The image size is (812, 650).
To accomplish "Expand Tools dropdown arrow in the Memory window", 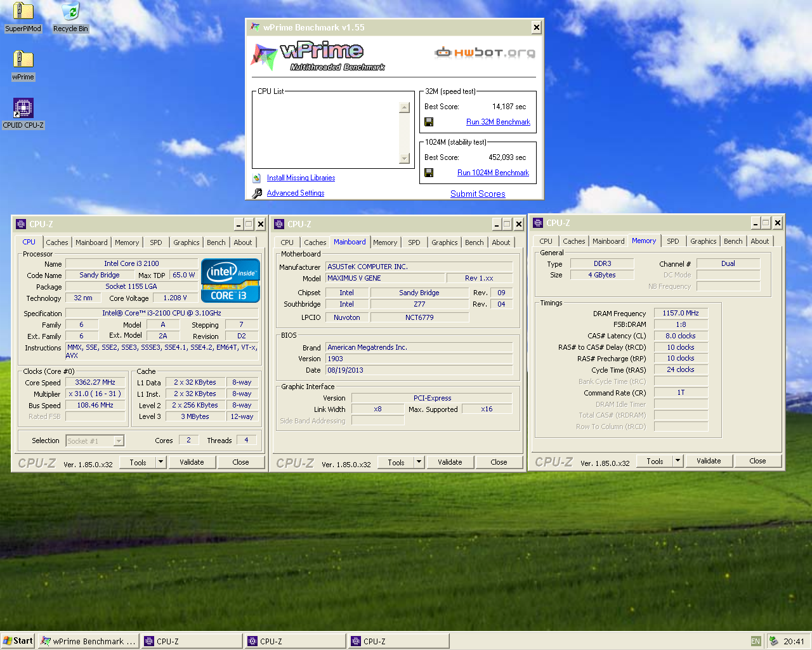I will (x=678, y=461).
